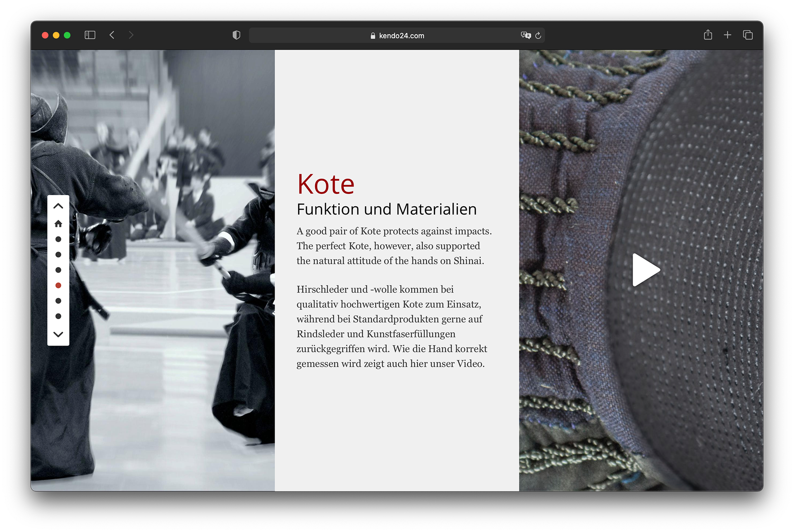Reload the kendo24.com page
The width and height of the screenshot is (794, 532).
click(x=538, y=36)
